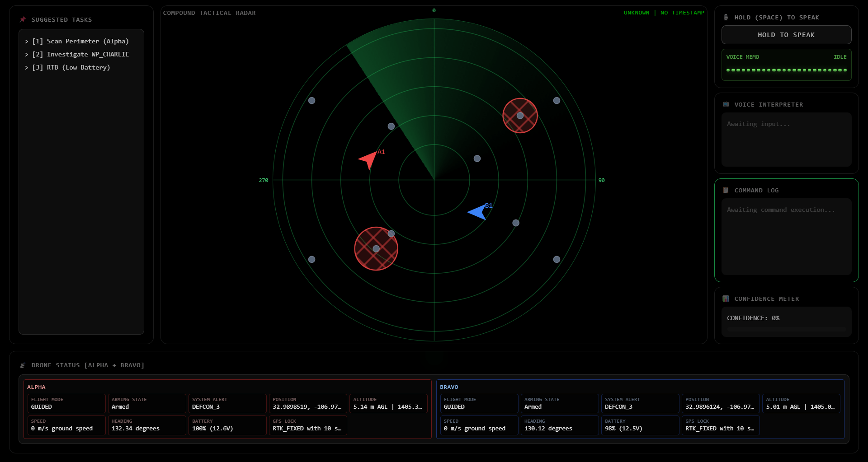Click Alpha Speed 0 m/s cell
Viewport: 868px width, 462px height.
66,425
